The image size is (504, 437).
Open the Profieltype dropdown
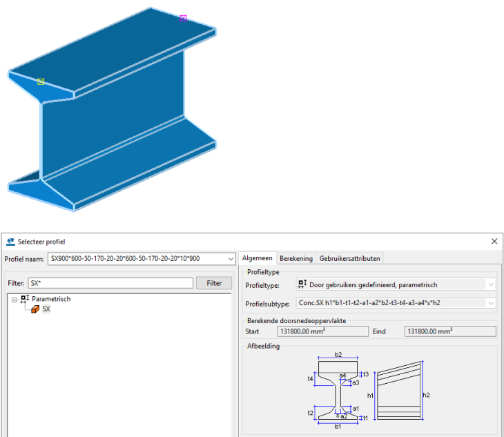click(x=490, y=284)
